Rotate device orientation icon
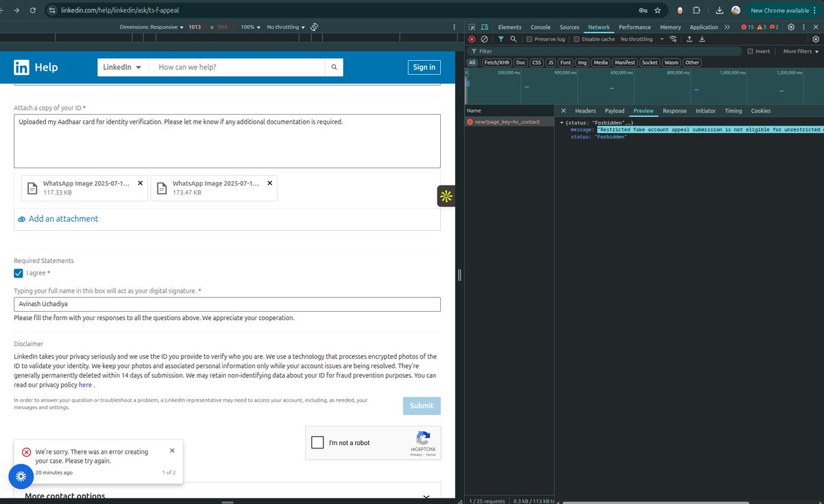The height and width of the screenshot is (504, 824). point(314,27)
